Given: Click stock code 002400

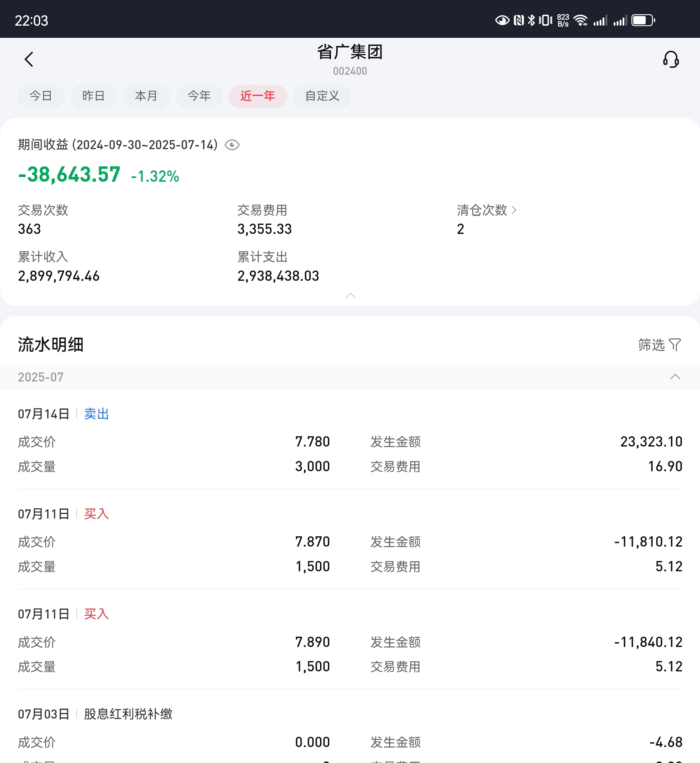Looking at the screenshot, I should (350, 71).
